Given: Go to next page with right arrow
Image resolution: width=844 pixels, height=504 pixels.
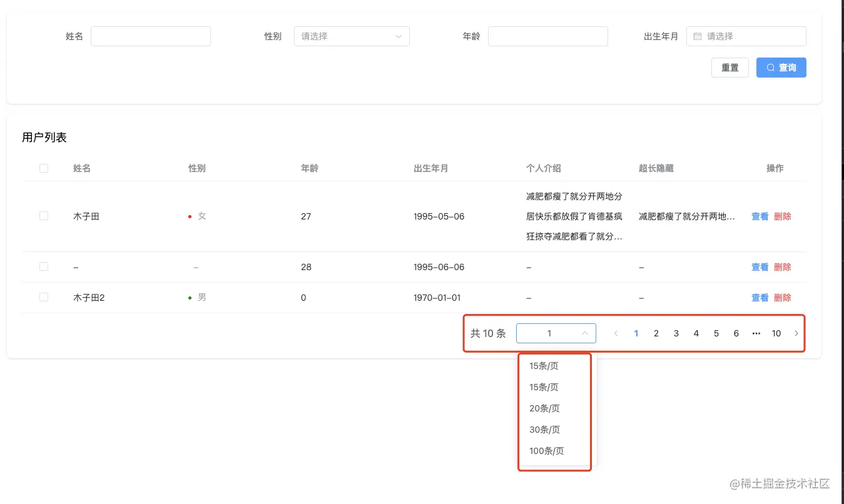Looking at the screenshot, I should pyautogui.click(x=796, y=333).
